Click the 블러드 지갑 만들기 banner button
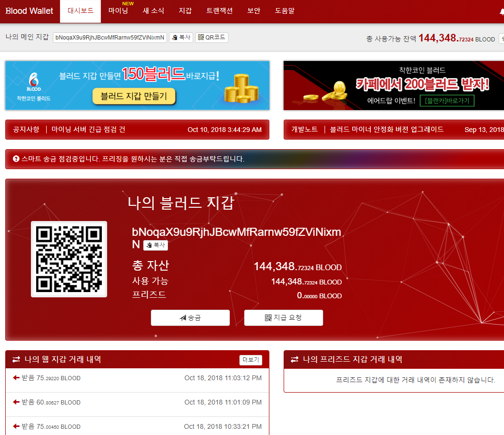 tap(134, 96)
